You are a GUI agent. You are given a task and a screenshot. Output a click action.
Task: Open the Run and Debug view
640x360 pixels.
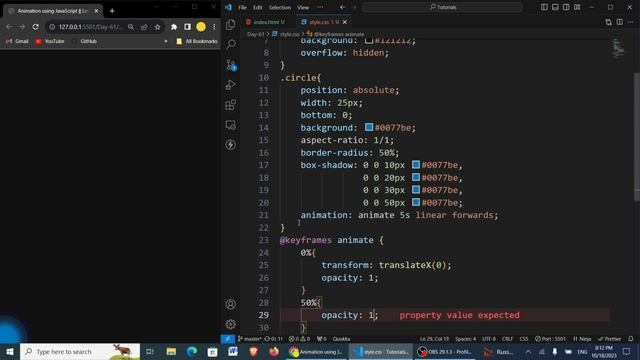pyautogui.click(x=231, y=84)
